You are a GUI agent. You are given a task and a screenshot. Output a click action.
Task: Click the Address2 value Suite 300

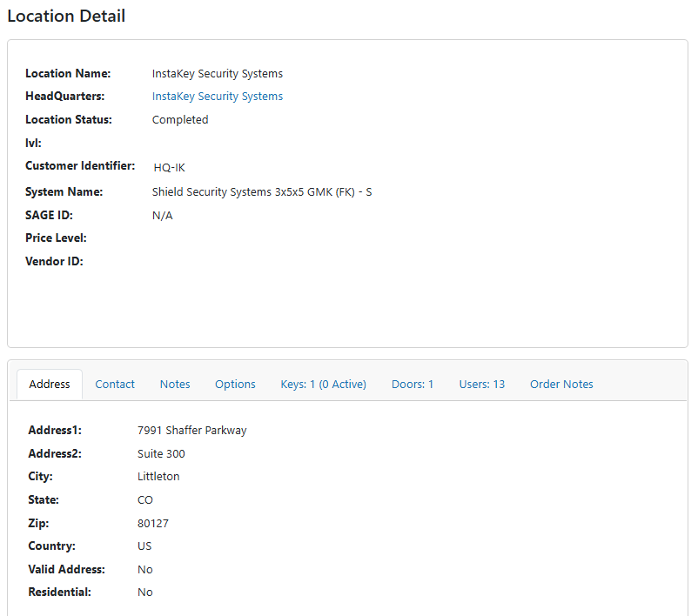coord(161,454)
